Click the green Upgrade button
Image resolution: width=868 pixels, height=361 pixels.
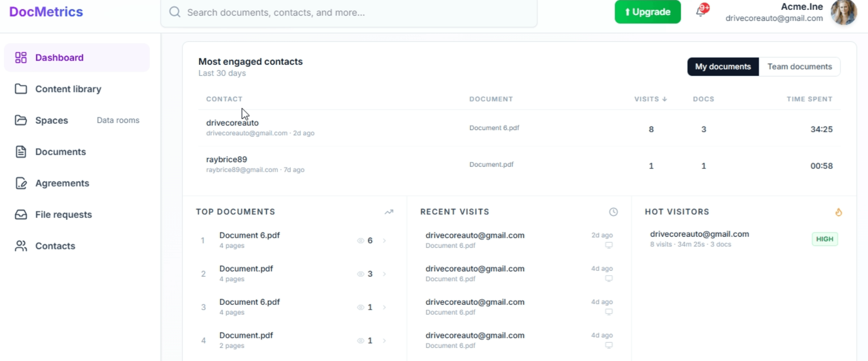[647, 12]
